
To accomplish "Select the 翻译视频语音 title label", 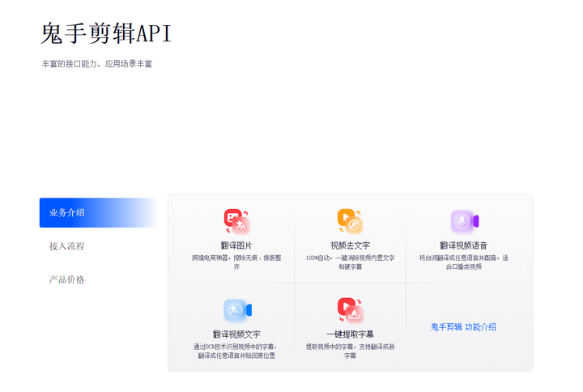I will [x=464, y=245].
